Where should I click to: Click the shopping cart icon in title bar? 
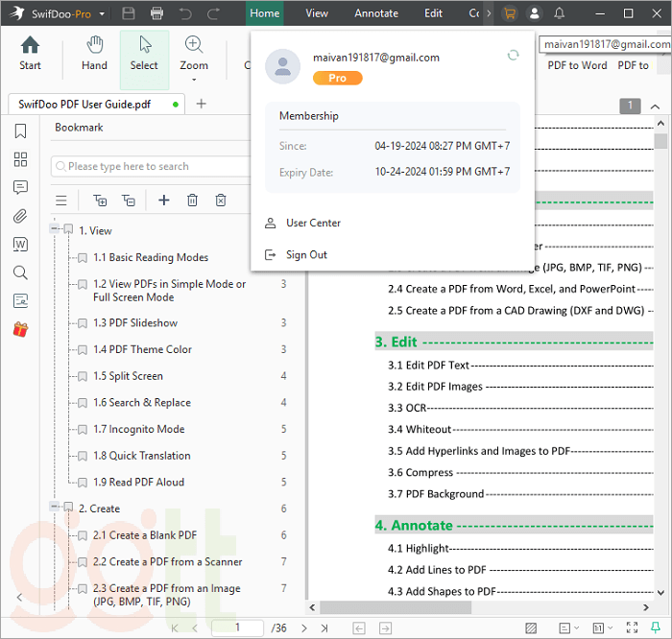[x=510, y=13]
